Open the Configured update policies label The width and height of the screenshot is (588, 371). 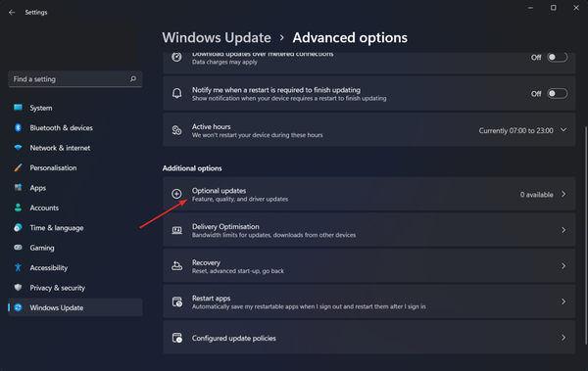tap(234, 338)
